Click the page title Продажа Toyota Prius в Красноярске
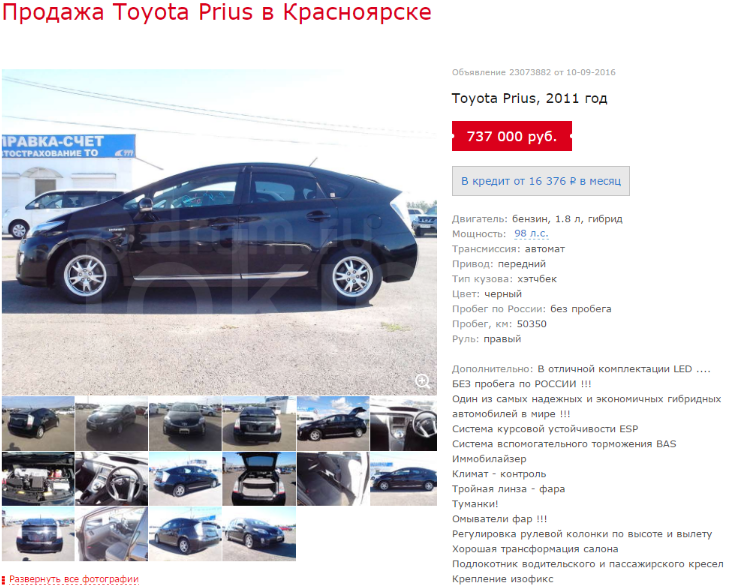The width and height of the screenshot is (732, 585). click(217, 12)
